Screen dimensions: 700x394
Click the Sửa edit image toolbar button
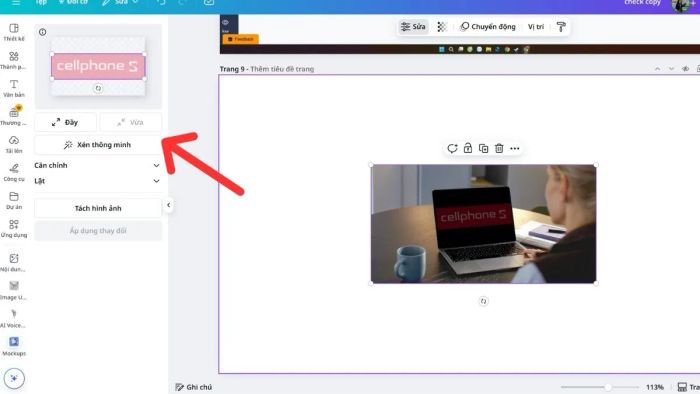[x=413, y=27]
